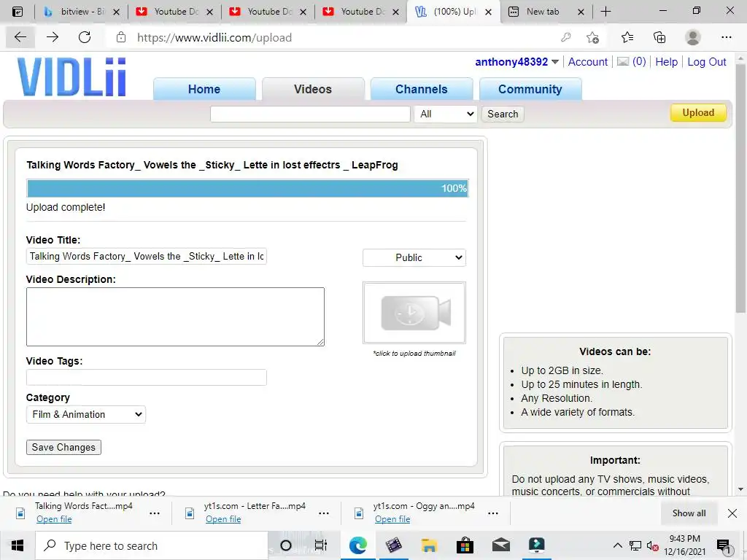
Task: Open Task View on the taskbar
Action: pos(321,545)
